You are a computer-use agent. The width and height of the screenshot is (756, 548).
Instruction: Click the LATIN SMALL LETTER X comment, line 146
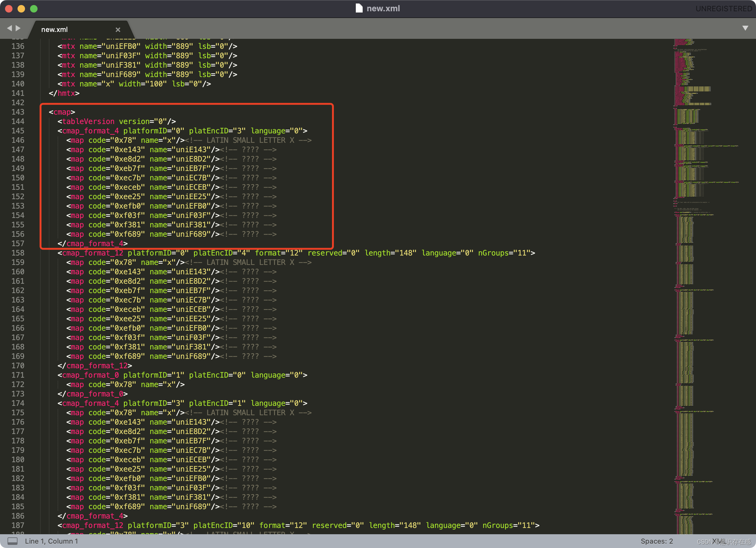click(x=248, y=140)
